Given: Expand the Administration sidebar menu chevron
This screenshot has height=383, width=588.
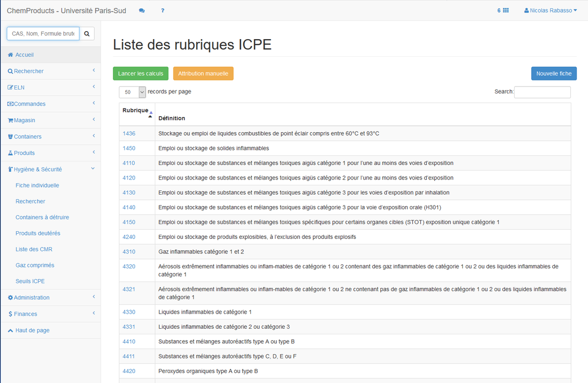Looking at the screenshot, I should pyautogui.click(x=94, y=297).
